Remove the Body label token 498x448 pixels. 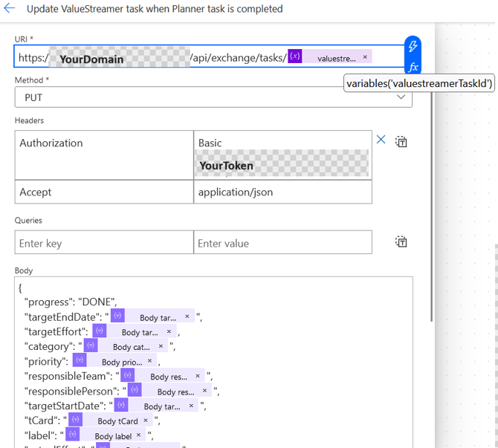pyautogui.click(x=138, y=436)
